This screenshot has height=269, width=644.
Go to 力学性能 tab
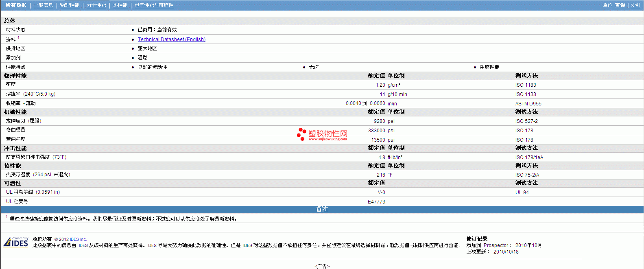(96, 5)
